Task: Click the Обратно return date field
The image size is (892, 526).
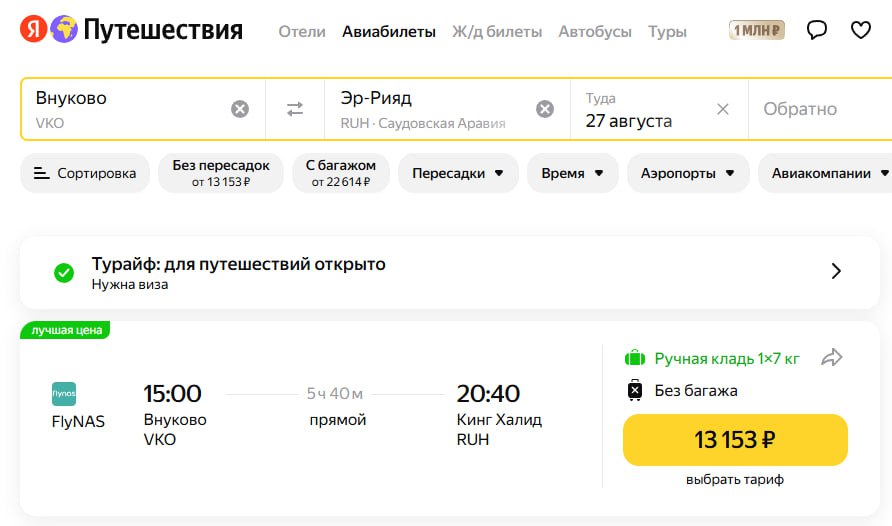Action: (x=800, y=109)
